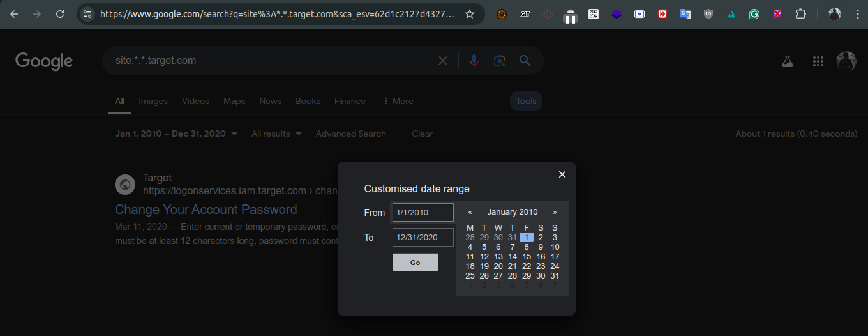Open the Chrome profile avatar in toolbar

coord(834,13)
